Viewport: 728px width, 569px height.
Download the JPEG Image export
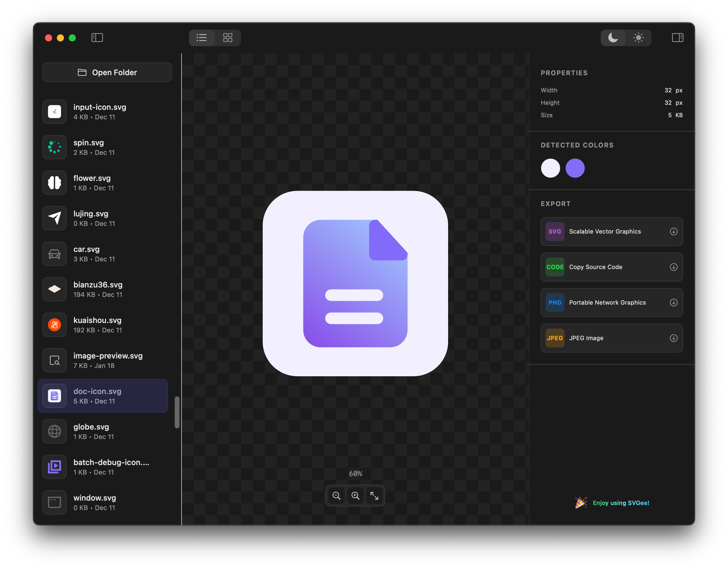[674, 338]
